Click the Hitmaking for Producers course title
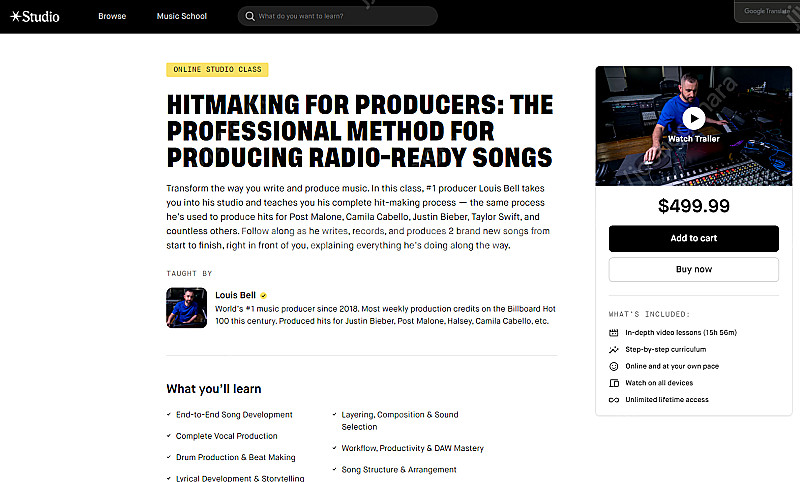The height and width of the screenshot is (482, 800). (360, 131)
